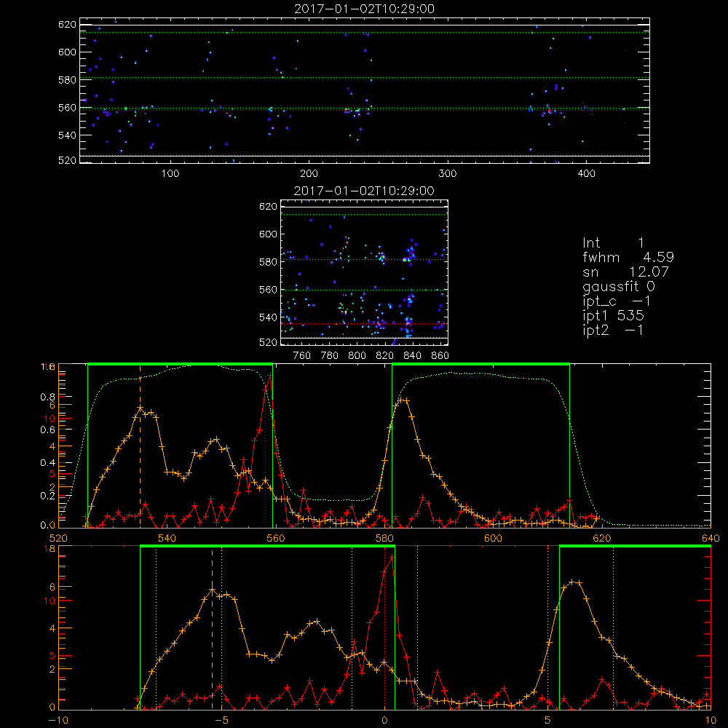Click y-axis label 580 on middle plot
Image resolution: width=728 pixels, height=728 pixels.
click(x=268, y=261)
